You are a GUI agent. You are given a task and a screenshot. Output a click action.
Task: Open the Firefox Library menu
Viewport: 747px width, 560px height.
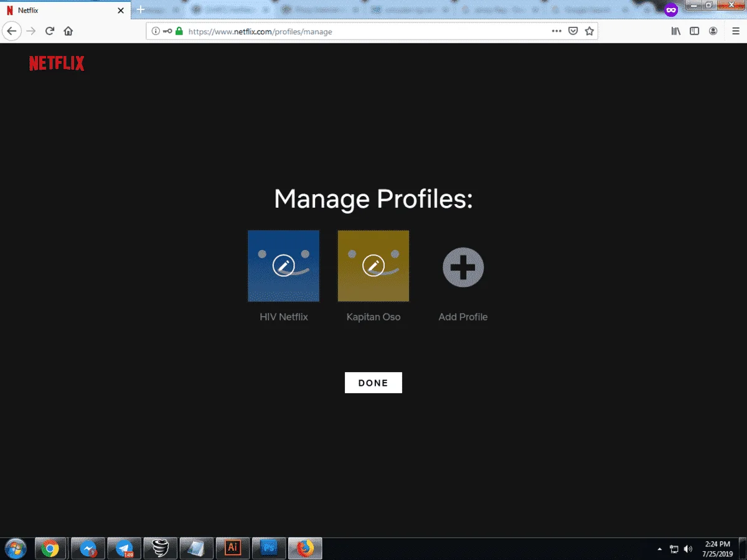[x=676, y=31]
